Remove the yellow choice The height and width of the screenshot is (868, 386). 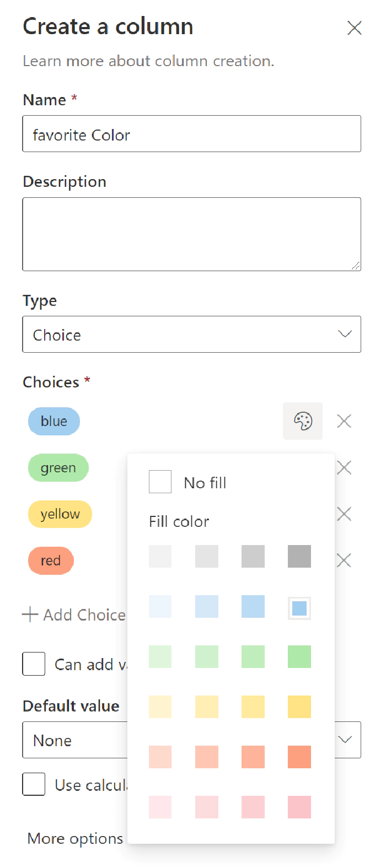coord(344,514)
